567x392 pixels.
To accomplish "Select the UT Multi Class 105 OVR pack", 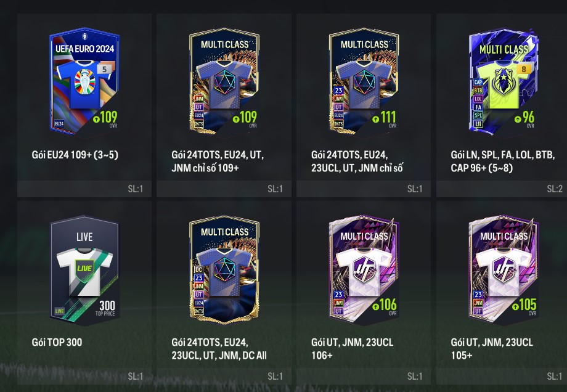I will coord(504,270).
